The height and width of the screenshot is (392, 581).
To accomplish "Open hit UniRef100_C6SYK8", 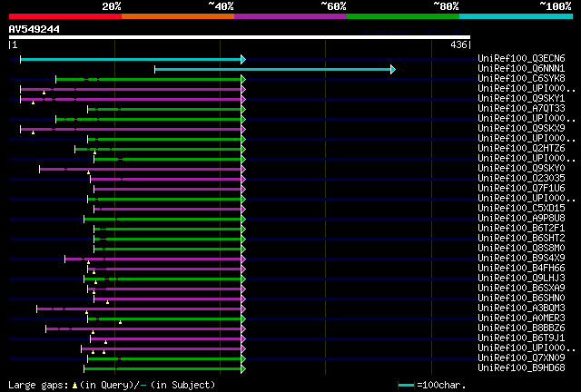I will point(521,78).
